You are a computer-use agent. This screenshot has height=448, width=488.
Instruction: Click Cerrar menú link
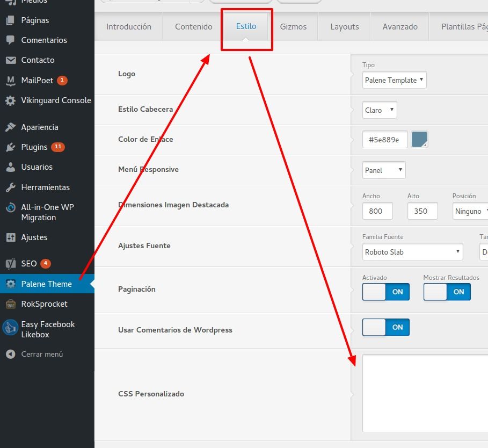pyautogui.click(x=42, y=355)
